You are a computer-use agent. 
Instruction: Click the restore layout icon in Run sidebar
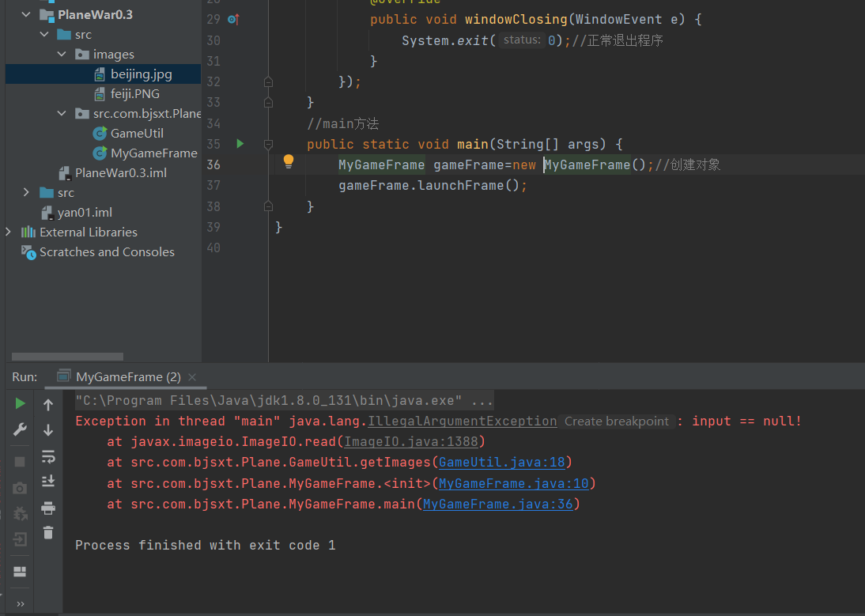(20, 572)
